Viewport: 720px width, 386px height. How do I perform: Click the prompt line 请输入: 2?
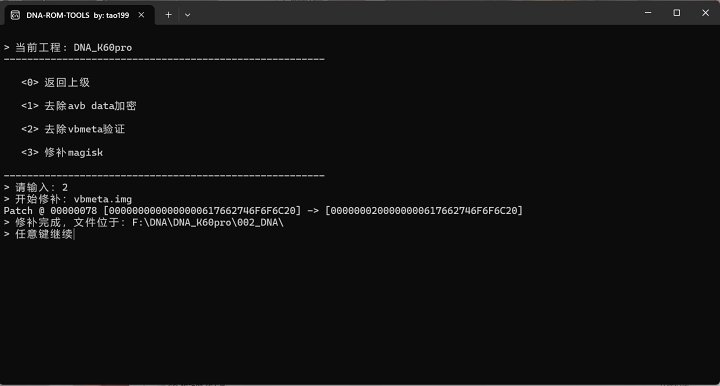[36, 188]
